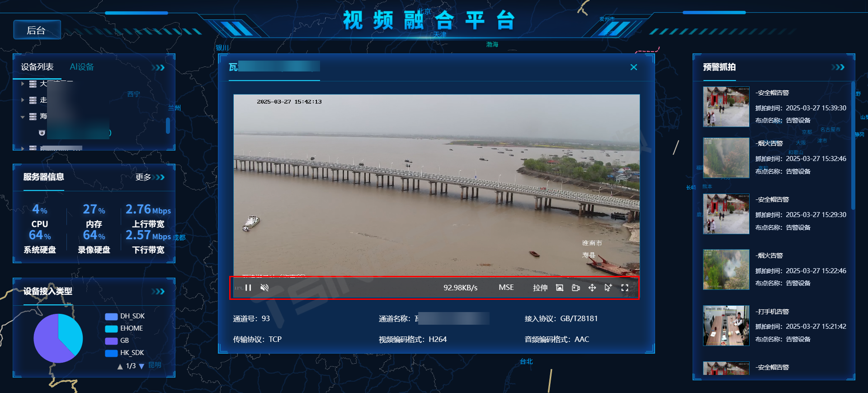Go to next legend page arrow
Image resolution: width=868 pixels, height=393 pixels.
(x=142, y=366)
